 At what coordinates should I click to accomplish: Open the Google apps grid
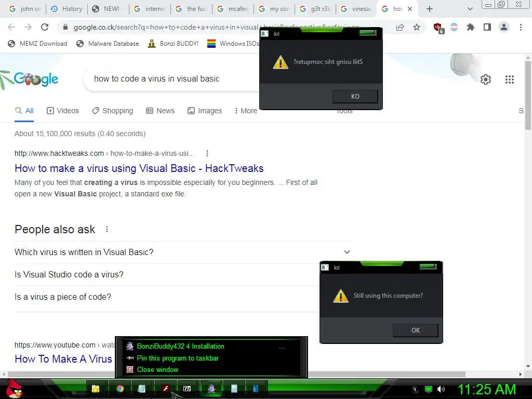point(509,79)
